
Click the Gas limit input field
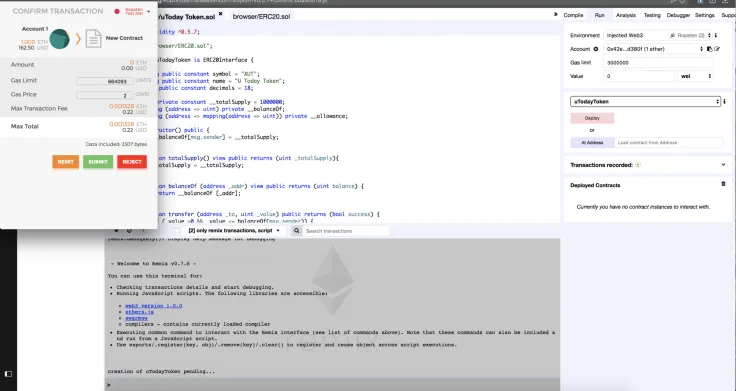pos(658,62)
